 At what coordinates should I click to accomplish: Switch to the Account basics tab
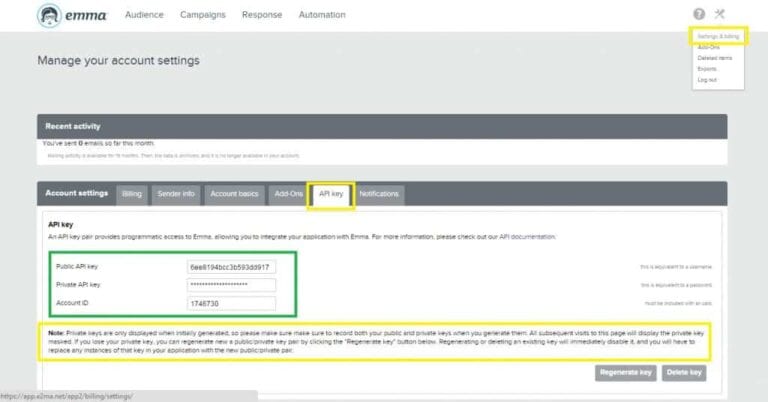tap(234, 194)
